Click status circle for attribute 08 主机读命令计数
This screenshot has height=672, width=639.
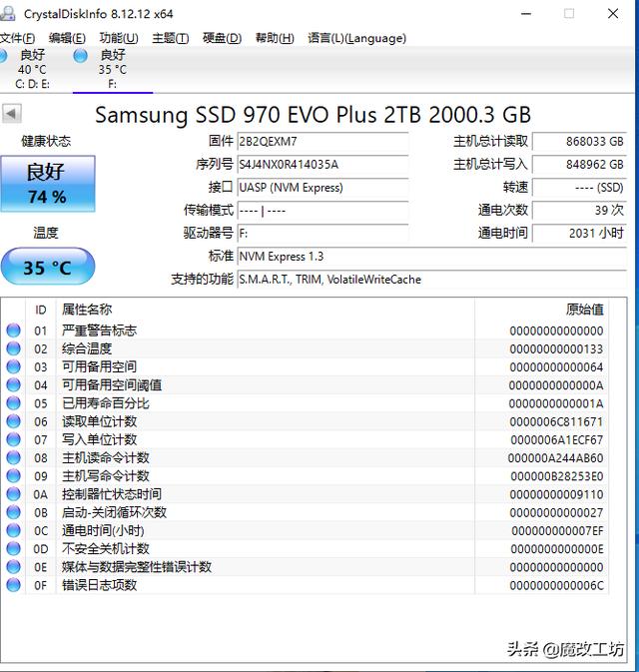click(x=14, y=457)
